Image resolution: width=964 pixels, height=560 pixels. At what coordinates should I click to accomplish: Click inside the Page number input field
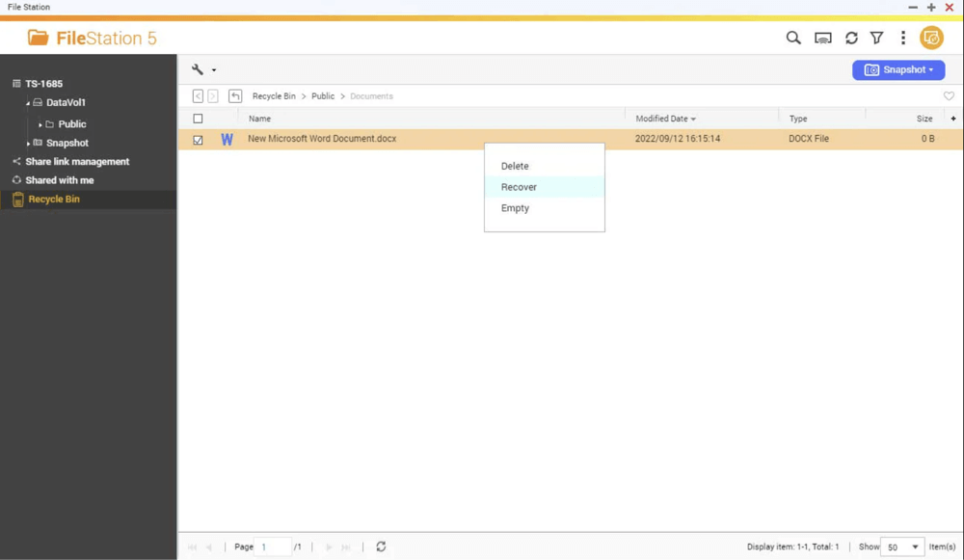point(274,546)
